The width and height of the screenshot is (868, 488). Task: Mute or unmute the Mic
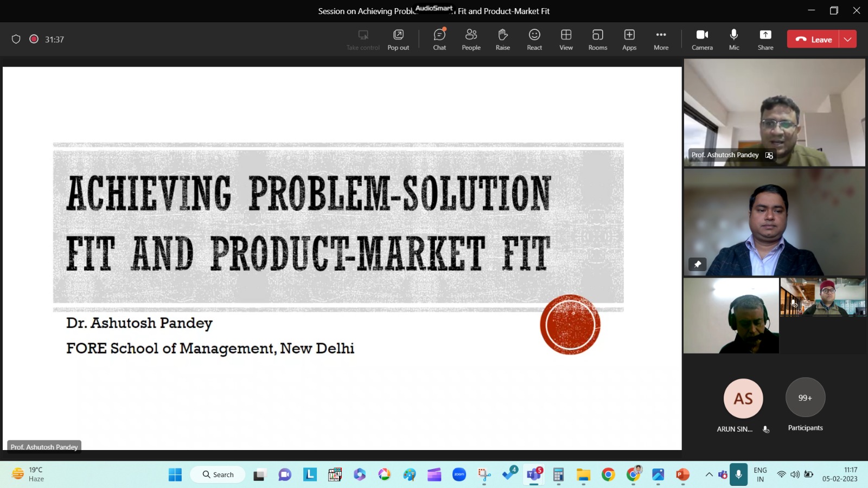(x=733, y=40)
